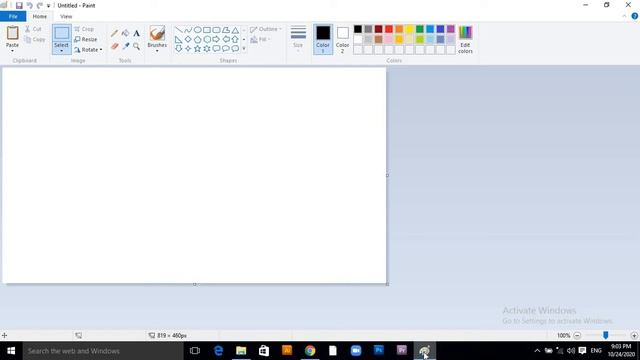The width and height of the screenshot is (640, 360).
Task: Choose the Rounded rectangle shape
Action: click(216, 30)
